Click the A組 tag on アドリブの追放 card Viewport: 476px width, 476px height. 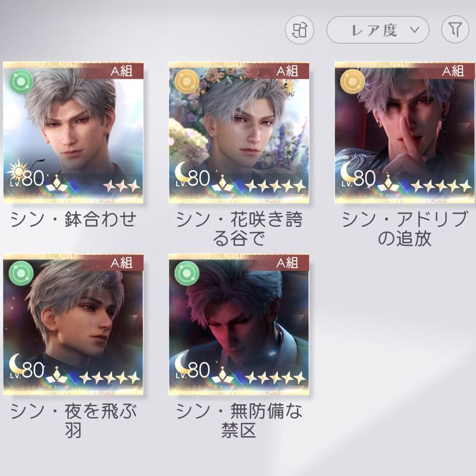pos(453,71)
